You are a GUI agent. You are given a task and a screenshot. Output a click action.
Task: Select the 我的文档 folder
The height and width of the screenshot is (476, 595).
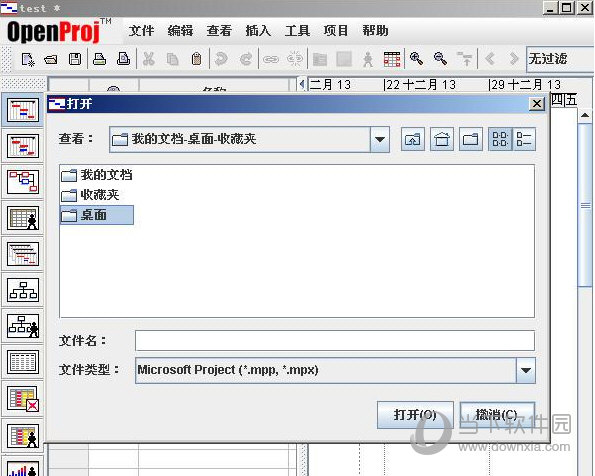click(x=97, y=175)
